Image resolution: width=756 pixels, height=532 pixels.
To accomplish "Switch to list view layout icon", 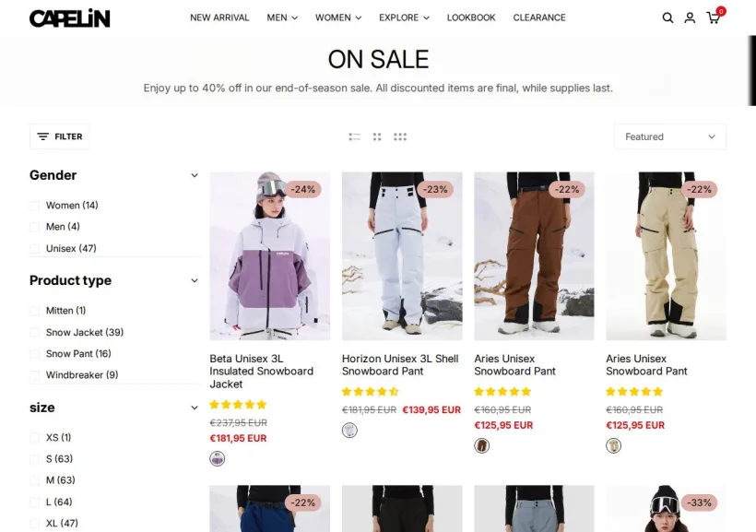I will pyautogui.click(x=354, y=137).
